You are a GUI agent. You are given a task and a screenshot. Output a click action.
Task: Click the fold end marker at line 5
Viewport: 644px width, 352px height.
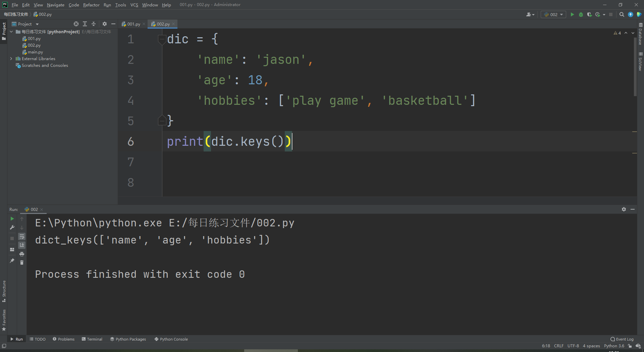click(162, 120)
